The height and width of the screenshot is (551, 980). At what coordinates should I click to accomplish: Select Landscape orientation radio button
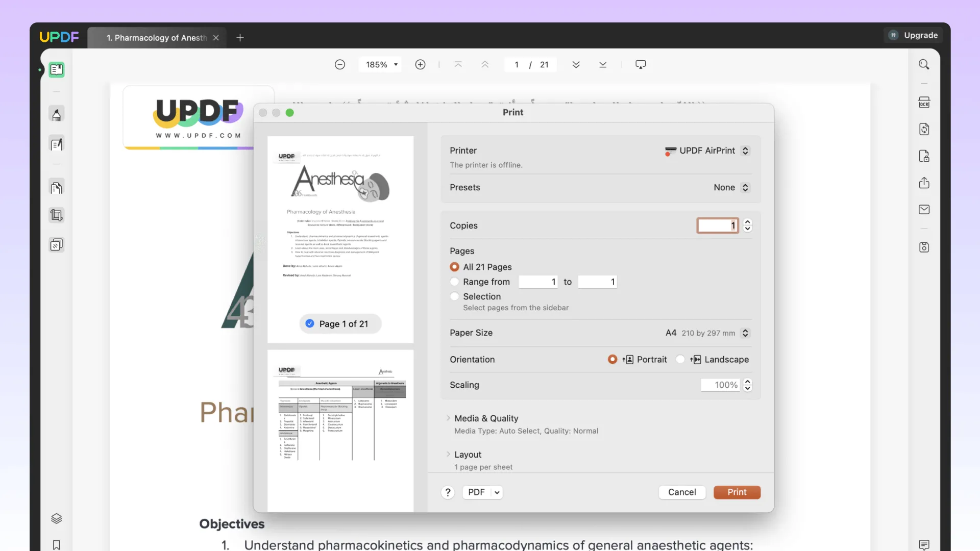tap(680, 359)
